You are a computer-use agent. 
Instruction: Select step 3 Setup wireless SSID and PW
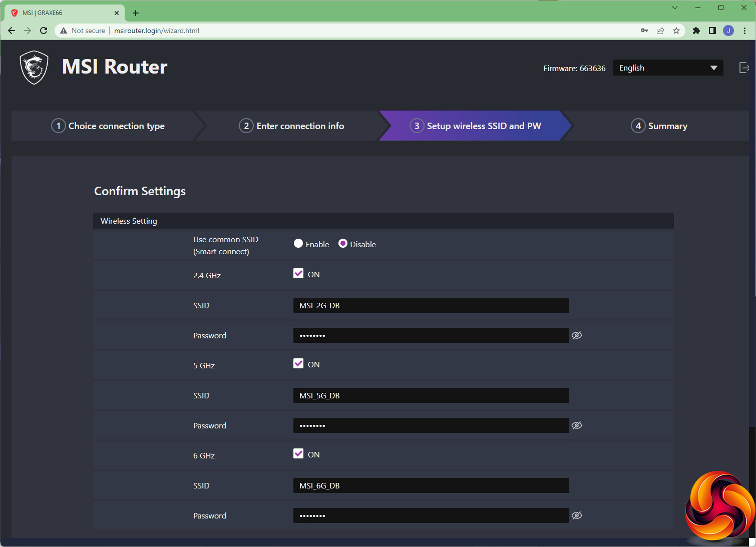click(476, 126)
